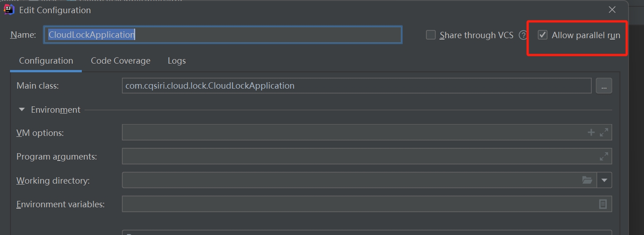Click inside the VM options text field
The width and height of the screenshot is (644, 235).
tap(350, 132)
